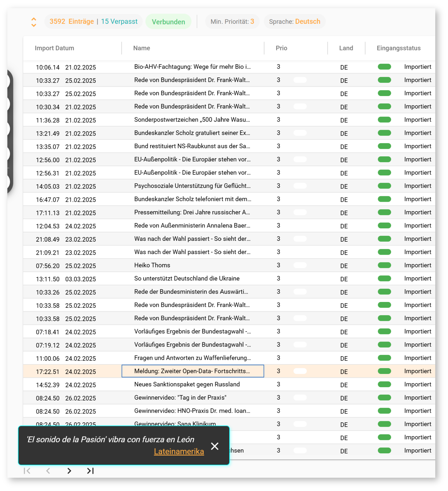Sort by the Land column header
This screenshot has height=491, width=448.
click(x=346, y=48)
